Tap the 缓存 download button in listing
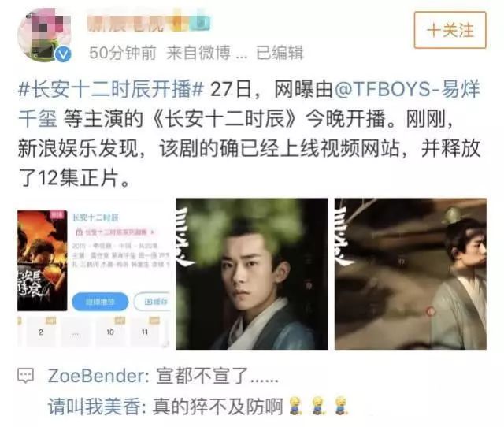 coord(152,302)
